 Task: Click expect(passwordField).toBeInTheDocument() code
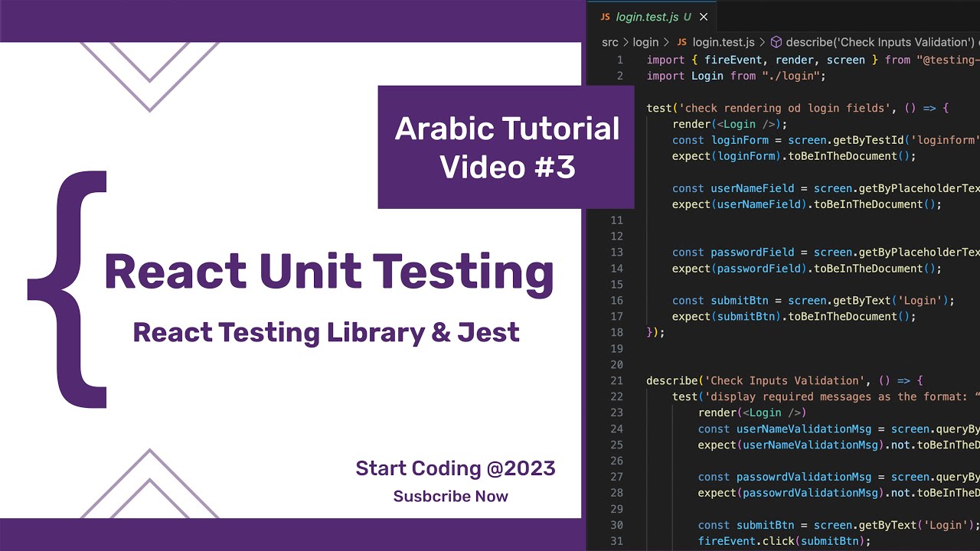pos(807,269)
